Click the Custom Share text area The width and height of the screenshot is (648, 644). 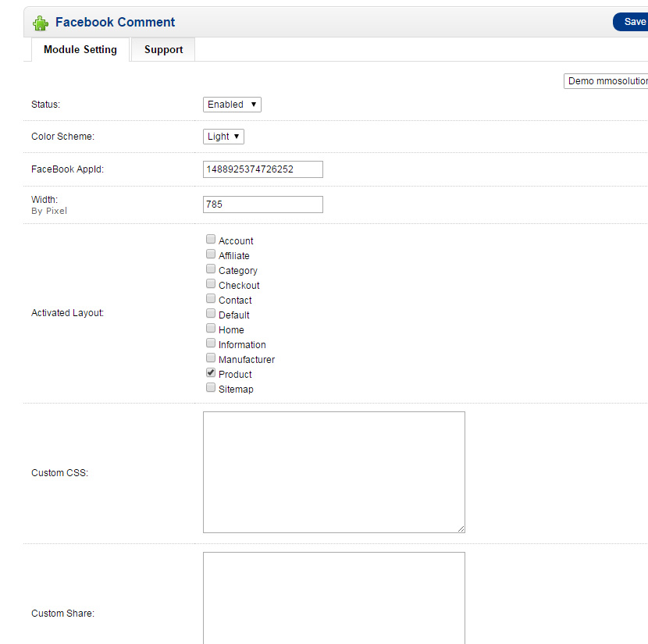point(333,597)
